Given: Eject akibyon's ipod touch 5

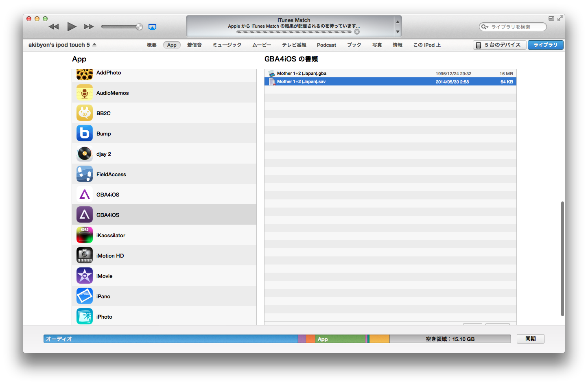Looking at the screenshot, I should pos(94,45).
